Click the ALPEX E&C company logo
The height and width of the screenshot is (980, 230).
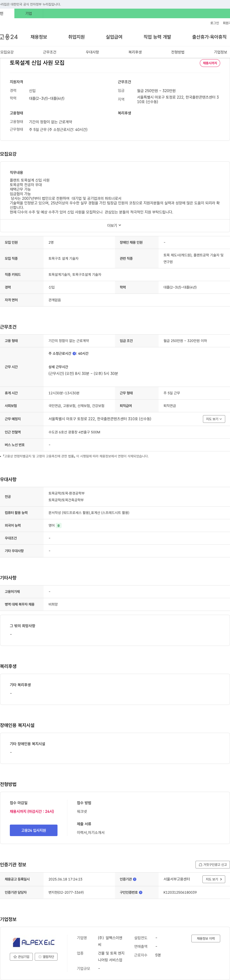point(34,942)
